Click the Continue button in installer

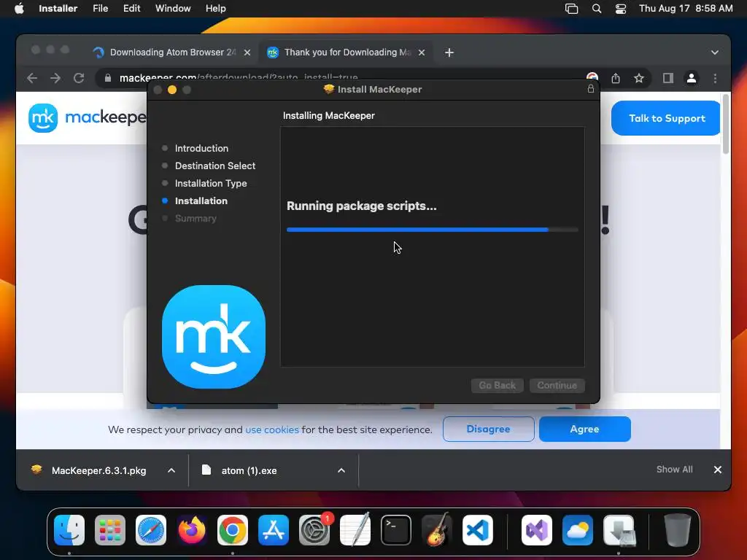(x=557, y=385)
